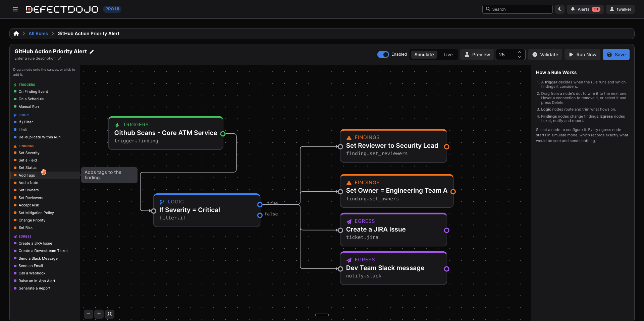Click the Validate button
Viewport: 644px width, 321px height.
[x=545, y=55]
